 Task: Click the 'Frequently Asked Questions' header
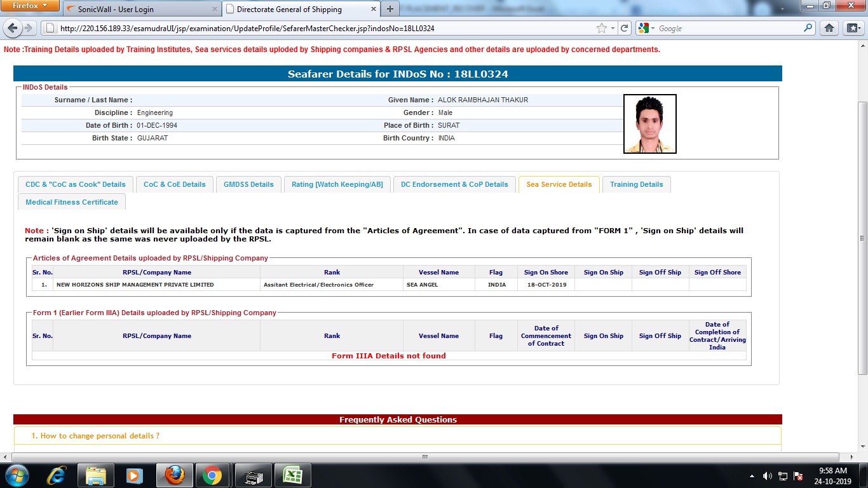pyautogui.click(x=398, y=419)
